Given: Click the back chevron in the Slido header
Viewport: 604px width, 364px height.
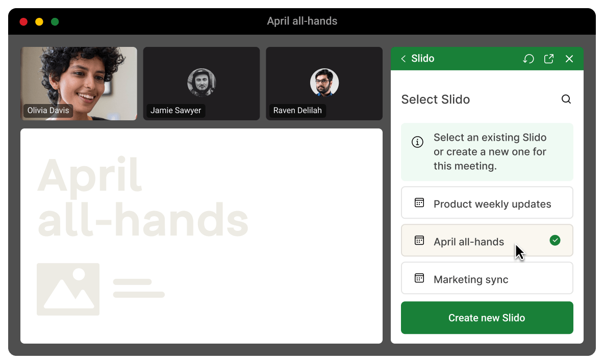Looking at the screenshot, I should [403, 59].
